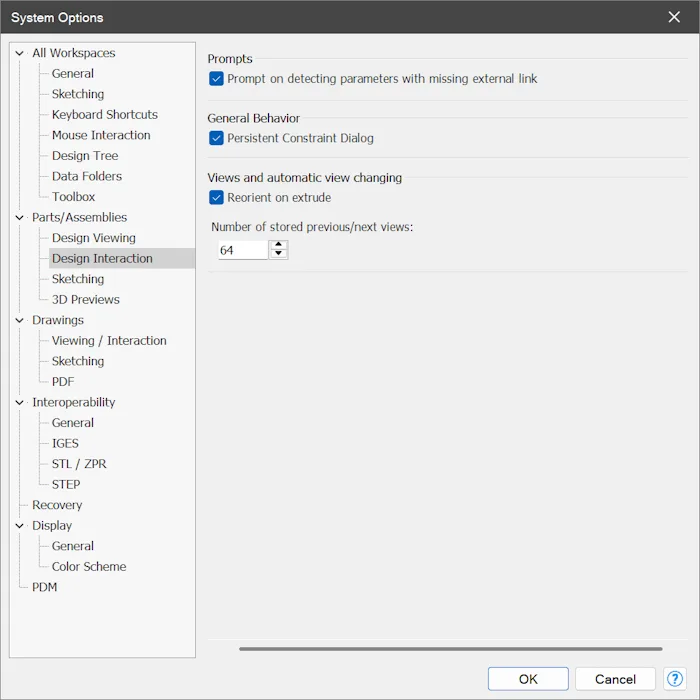The height and width of the screenshot is (700, 700).
Task: Decrease stored views with down arrow
Action: coord(279,254)
